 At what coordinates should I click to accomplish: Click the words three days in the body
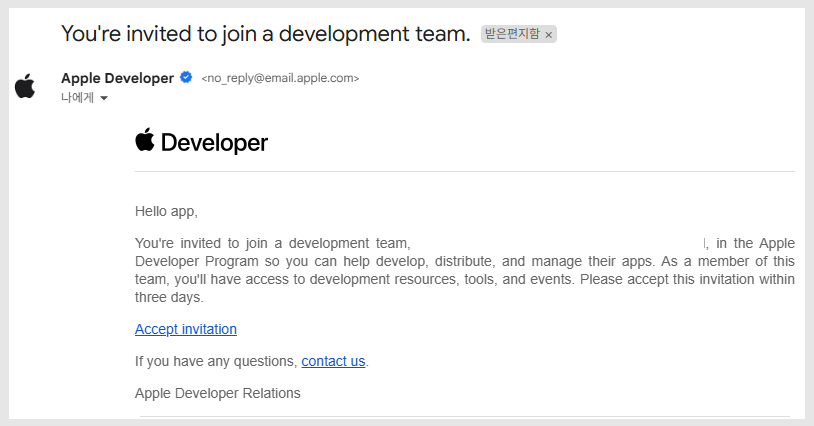[x=168, y=298]
